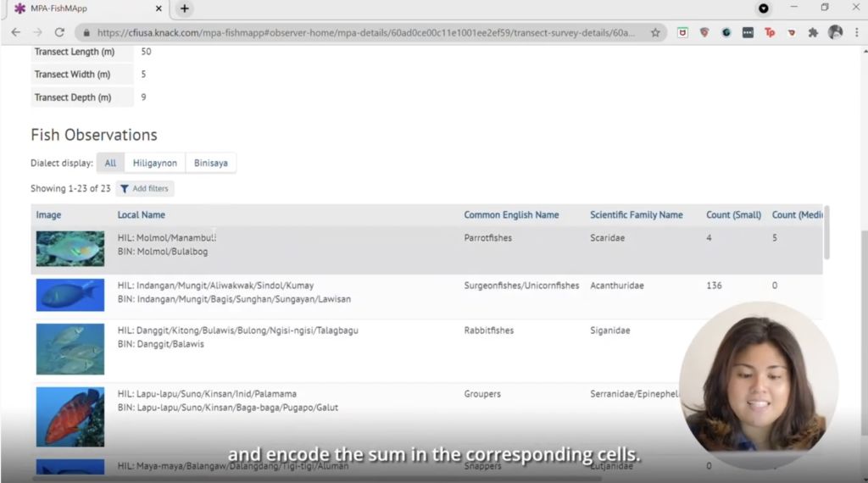868x483 pixels.
Task: Click the Chrome profile avatar
Action: [x=835, y=32]
